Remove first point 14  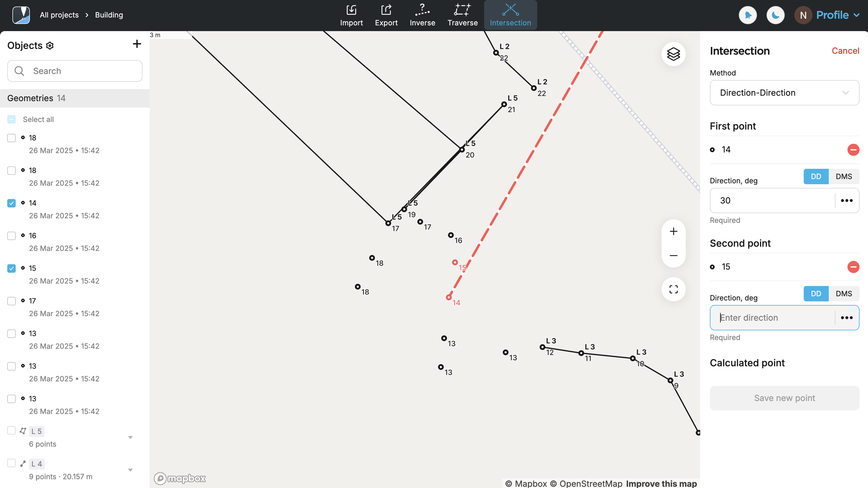853,149
